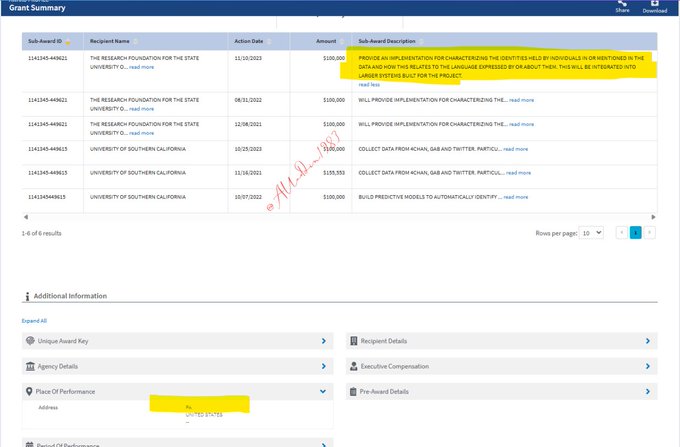
Task: Go to next results page arrow
Action: pos(649,232)
